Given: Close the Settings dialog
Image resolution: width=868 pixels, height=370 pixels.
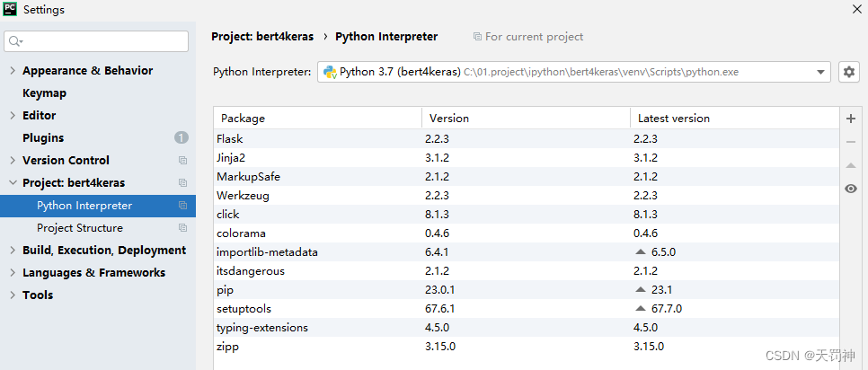Looking at the screenshot, I should click(856, 9).
